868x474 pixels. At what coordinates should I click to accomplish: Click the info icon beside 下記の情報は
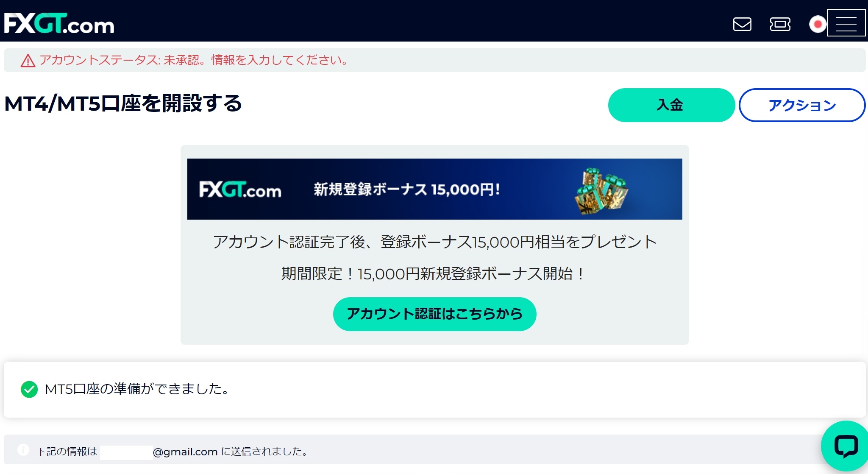(x=23, y=449)
